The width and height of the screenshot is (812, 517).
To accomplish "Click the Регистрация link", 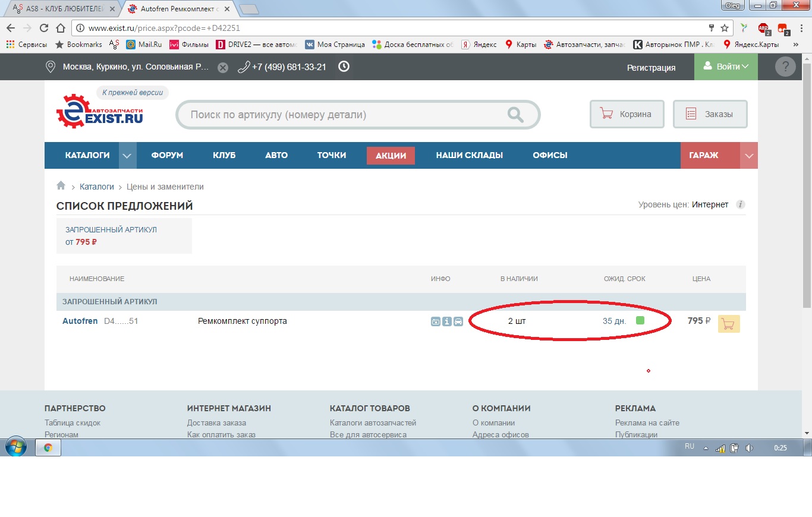I will [x=651, y=68].
